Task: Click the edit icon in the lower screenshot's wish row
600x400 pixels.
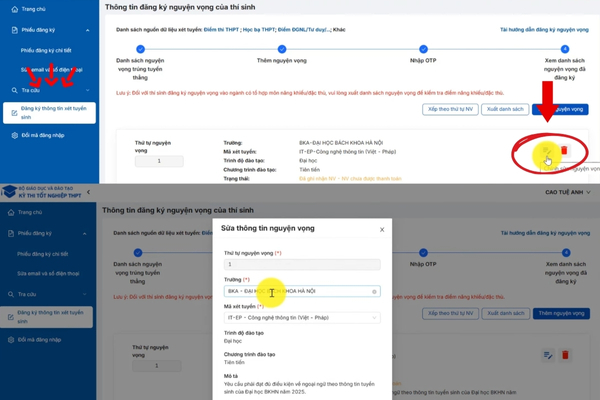Action: [x=547, y=355]
